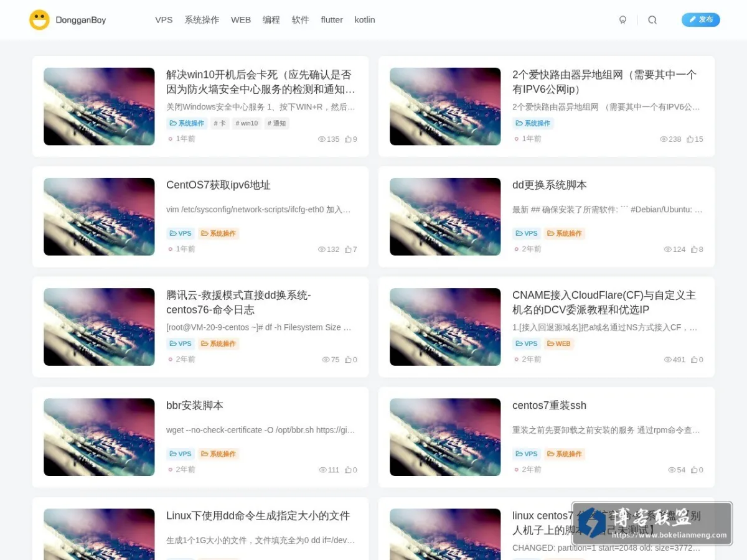Click thumbnail of the 腾讯云 post

coord(99,327)
